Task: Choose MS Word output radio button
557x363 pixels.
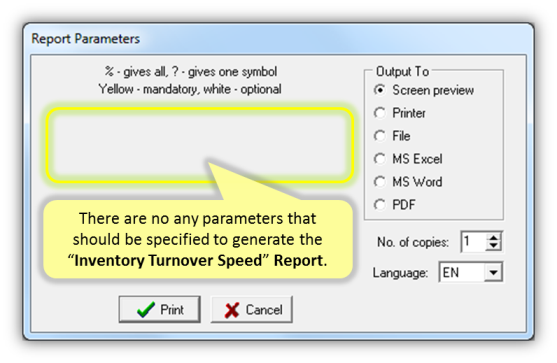Action: tap(380, 182)
